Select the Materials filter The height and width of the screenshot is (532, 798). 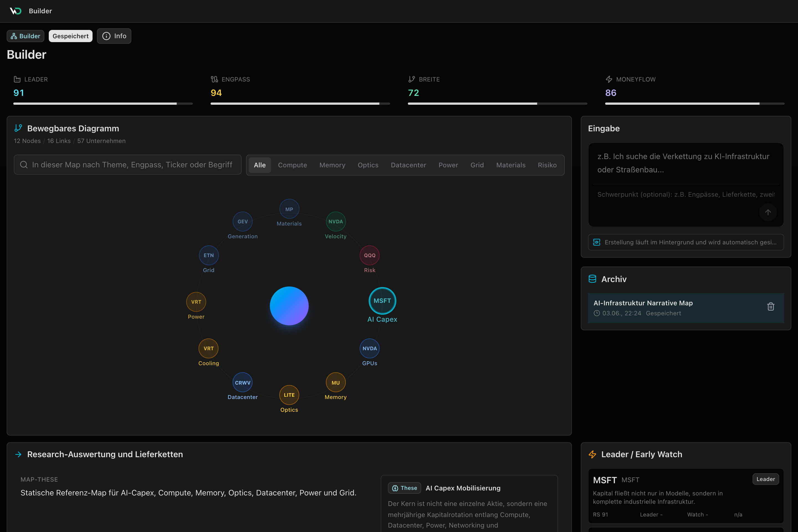pyautogui.click(x=511, y=165)
